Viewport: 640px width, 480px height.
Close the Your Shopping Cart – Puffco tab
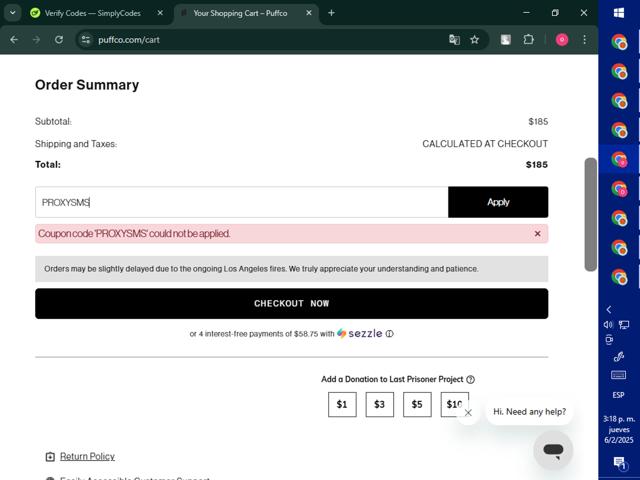pos(309,13)
